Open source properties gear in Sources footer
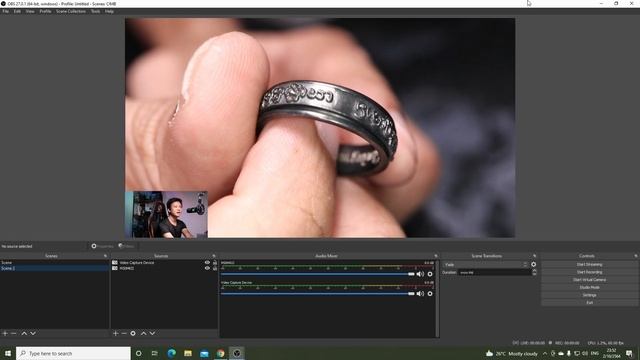Viewport: 640px width, 360px height. coord(133,333)
